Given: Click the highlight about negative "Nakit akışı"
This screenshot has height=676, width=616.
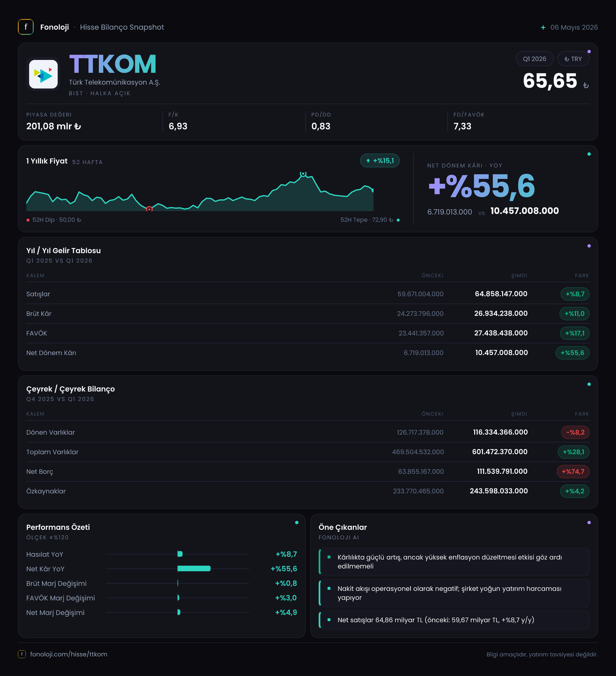Looking at the screenshot, I should 454,593.
